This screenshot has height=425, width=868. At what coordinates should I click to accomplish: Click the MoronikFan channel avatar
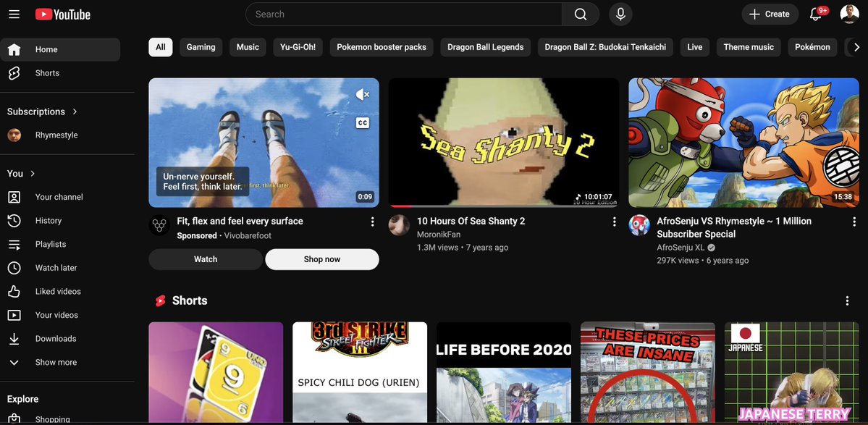click(399, 225)
